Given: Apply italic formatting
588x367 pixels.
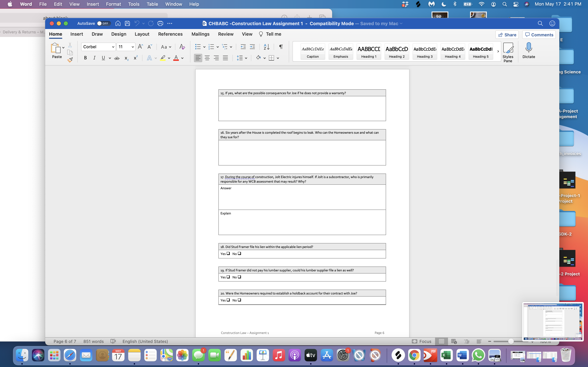Looking at the screenshot, I should click(x=94, y=58).
